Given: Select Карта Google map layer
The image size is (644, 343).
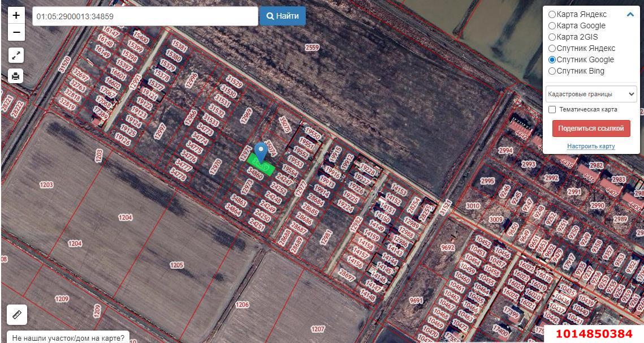Looking at the screenshot, I should 552,25.
